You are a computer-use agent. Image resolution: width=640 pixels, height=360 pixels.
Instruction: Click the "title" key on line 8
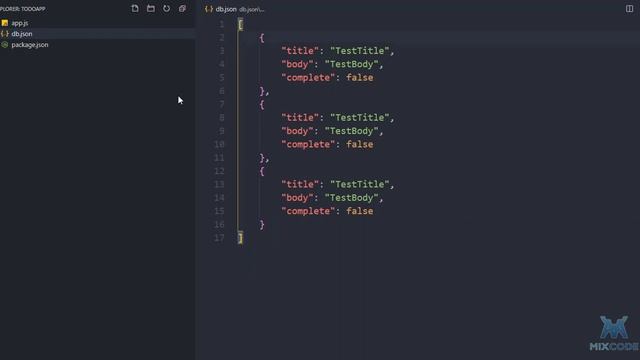[x=300, y=118]
